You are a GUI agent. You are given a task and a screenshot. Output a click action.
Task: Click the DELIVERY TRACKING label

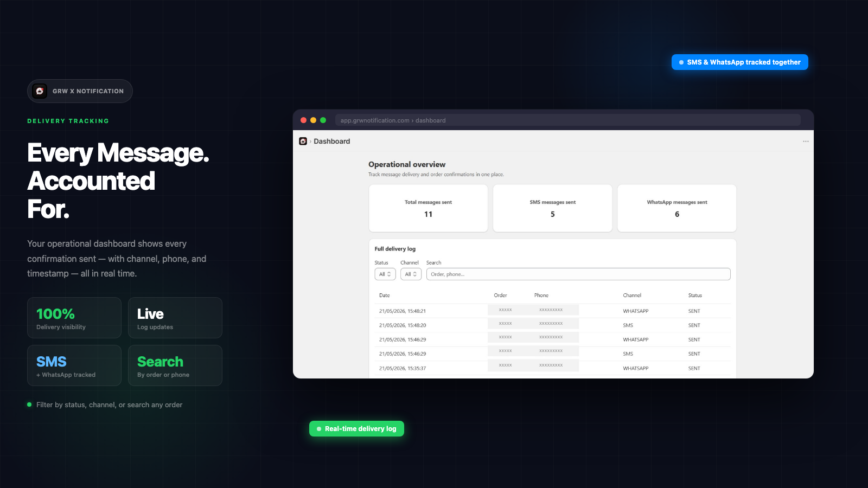click(x=68, y=121)
